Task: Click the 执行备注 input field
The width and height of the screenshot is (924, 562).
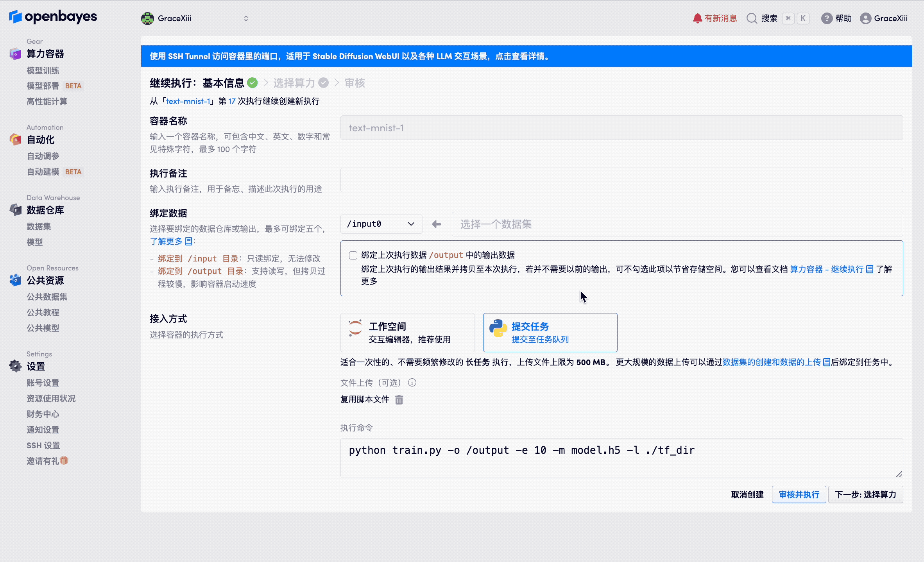Action: [621, 180]
